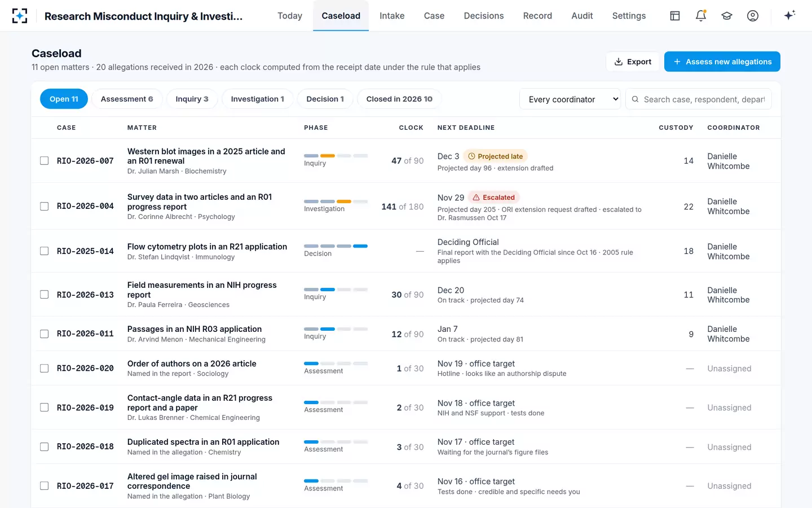Select checkbox for RIO-2026-004

[44, 207]
